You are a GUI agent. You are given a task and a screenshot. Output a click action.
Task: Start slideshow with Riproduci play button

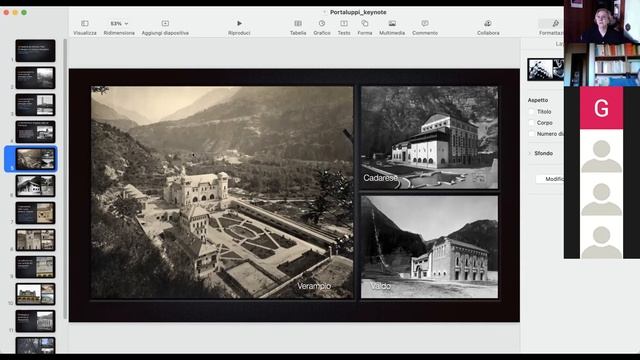click(239, 24)
